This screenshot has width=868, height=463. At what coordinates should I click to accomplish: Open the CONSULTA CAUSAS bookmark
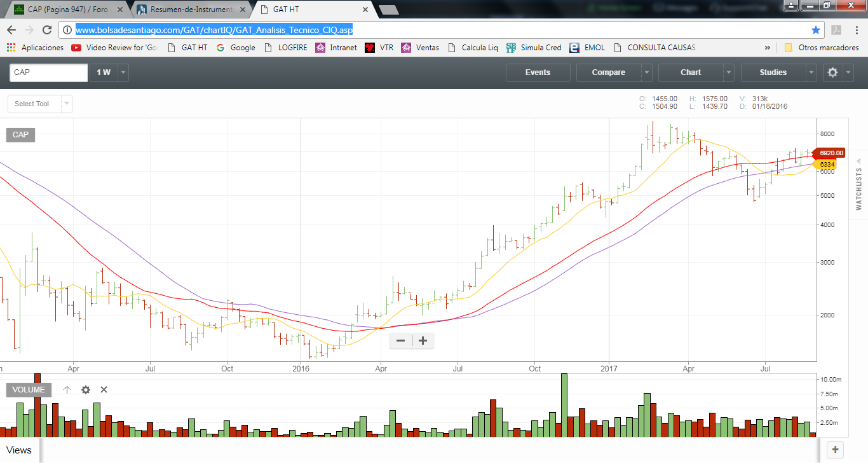click(x=654, y=48)
